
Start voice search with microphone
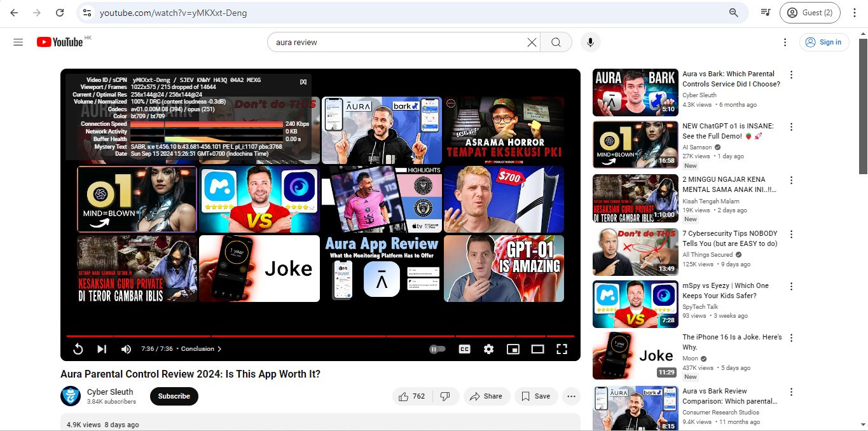click(590, 42)
